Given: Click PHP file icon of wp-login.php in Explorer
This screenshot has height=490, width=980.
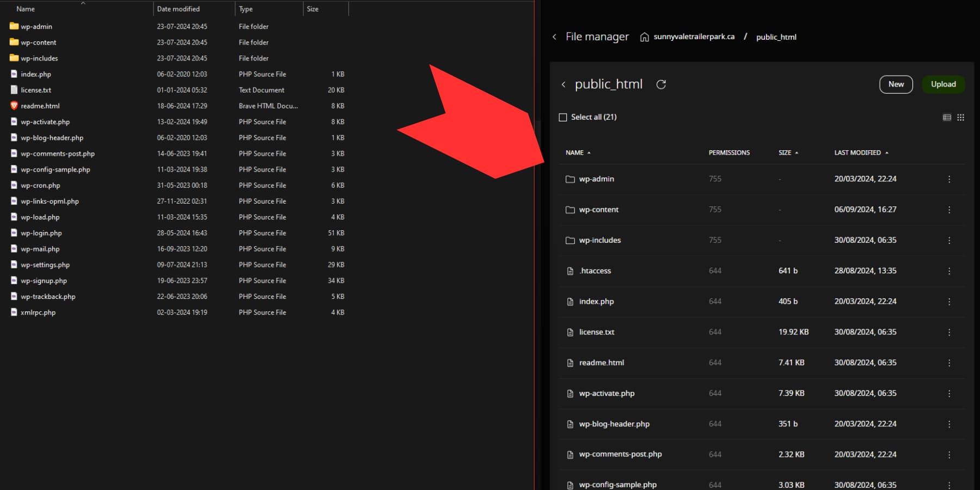Looking at the screenshot, I should [x=14, y=233].
